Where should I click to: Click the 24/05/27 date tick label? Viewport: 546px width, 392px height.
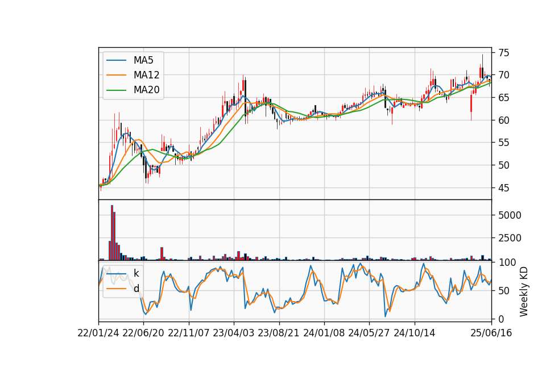pos(369,333)
